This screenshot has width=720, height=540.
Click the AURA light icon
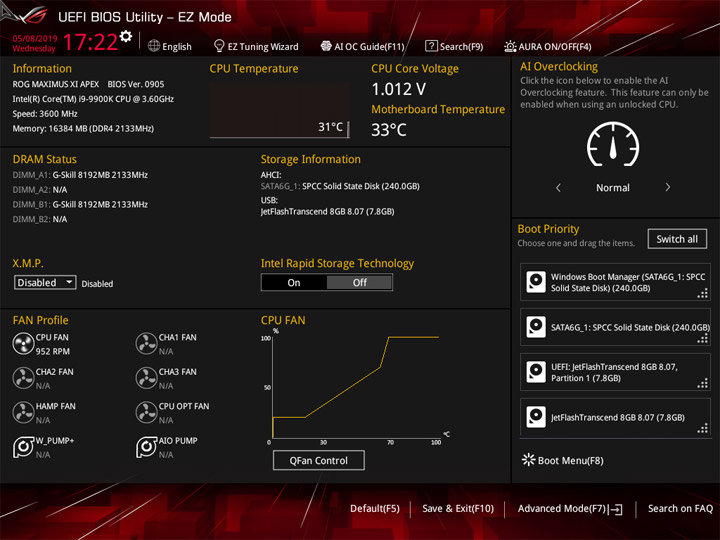coord(510,46)
